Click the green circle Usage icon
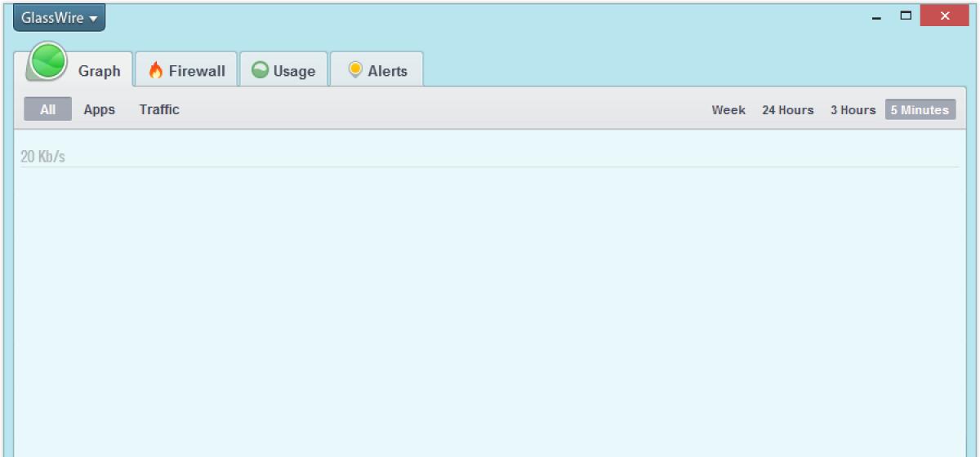 pos(260,70)
